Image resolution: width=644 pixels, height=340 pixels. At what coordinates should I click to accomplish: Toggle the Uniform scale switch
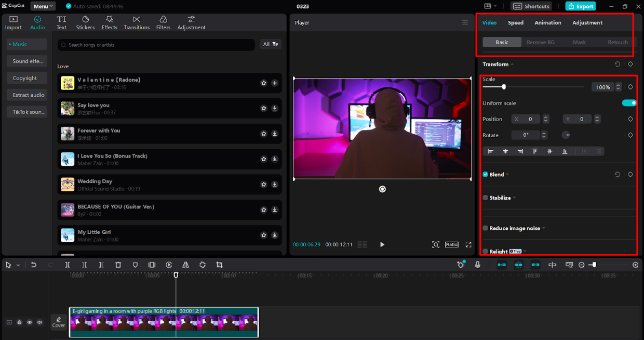click(x=629, y=103)
